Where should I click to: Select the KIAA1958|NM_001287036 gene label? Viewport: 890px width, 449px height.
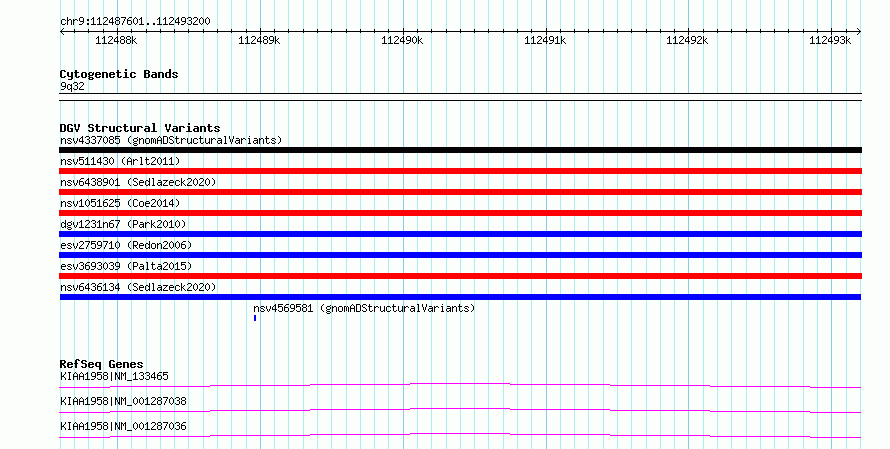click(123, 426)
